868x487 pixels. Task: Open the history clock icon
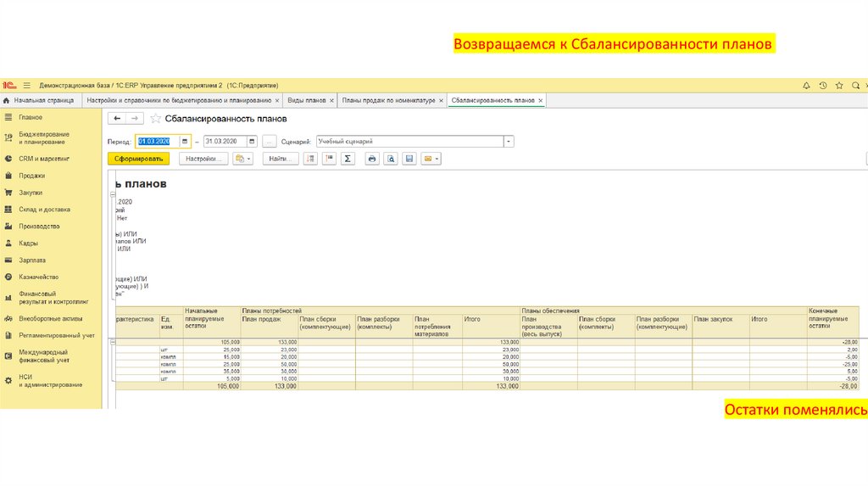[822, 86]
